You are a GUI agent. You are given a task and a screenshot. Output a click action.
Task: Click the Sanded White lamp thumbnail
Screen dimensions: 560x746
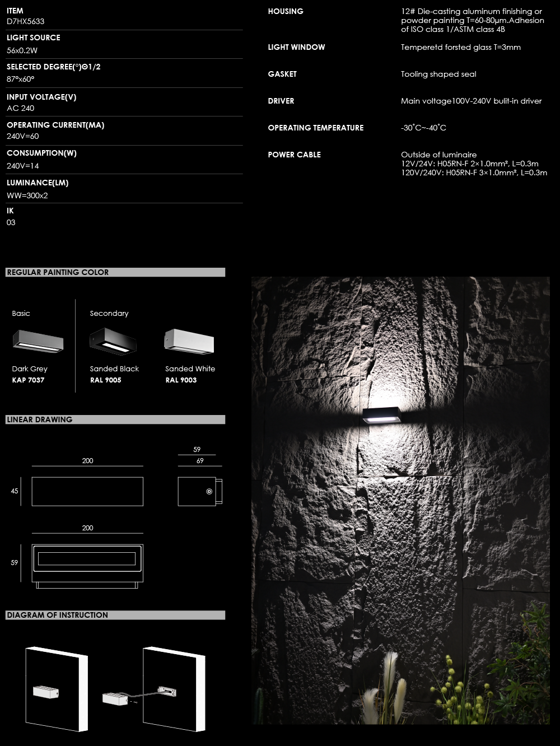point(189,341)
